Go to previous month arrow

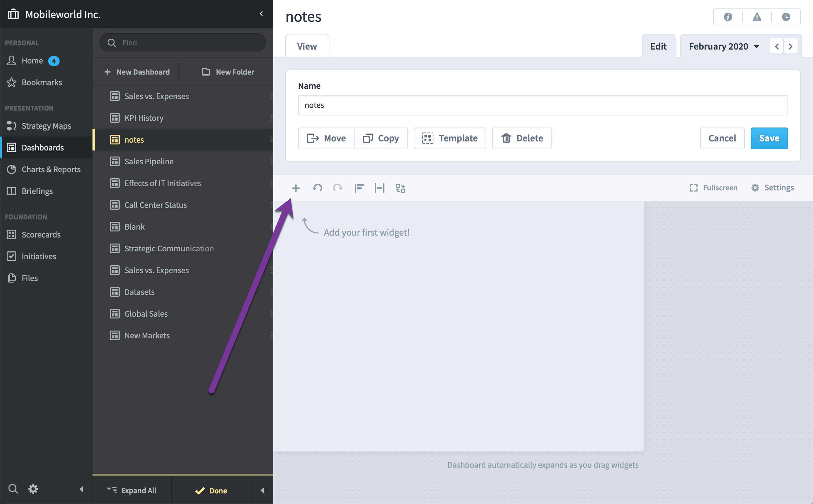coord(777,46)
